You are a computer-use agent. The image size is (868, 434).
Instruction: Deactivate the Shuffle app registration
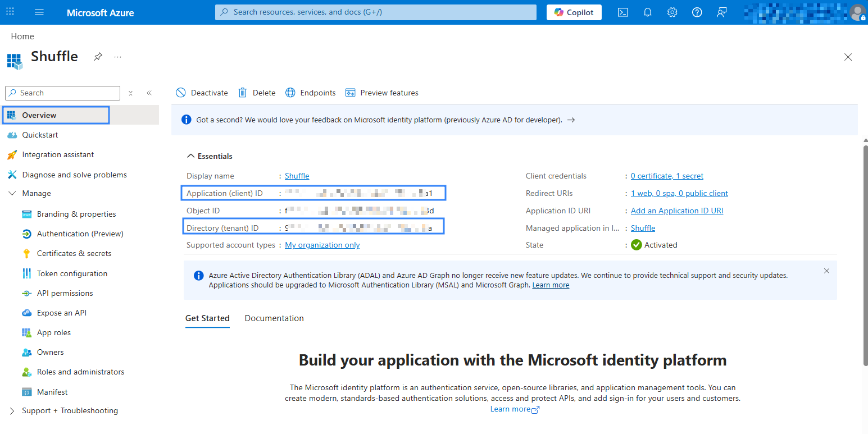(x=201, y=93)
